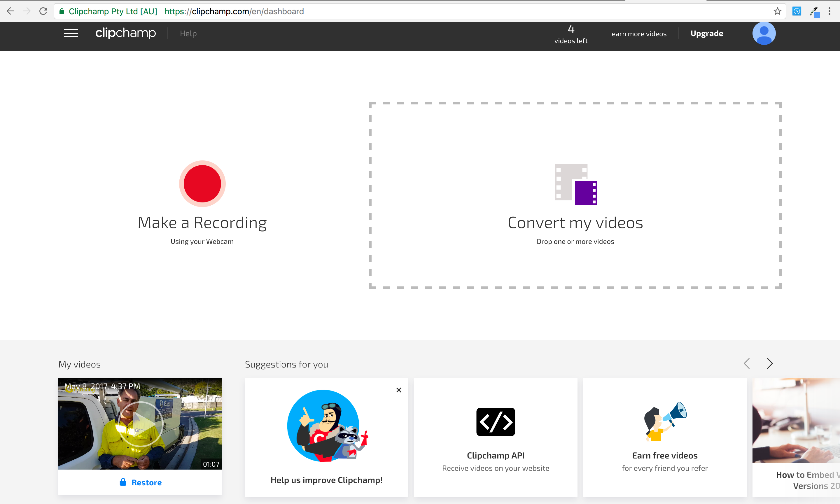This screenshot has width=840, height=504.
Task: Click the convert videos film icon
Action: [x=575, y=184]
